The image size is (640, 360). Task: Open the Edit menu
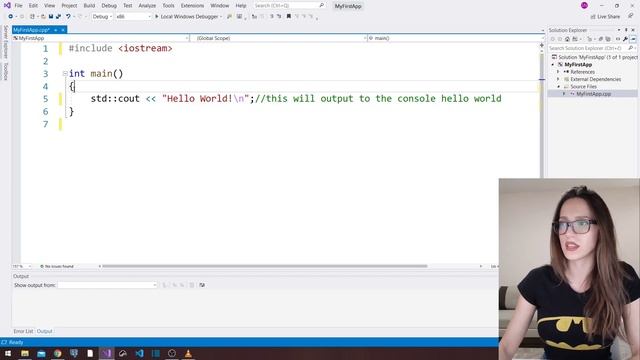tap(33, 6)
